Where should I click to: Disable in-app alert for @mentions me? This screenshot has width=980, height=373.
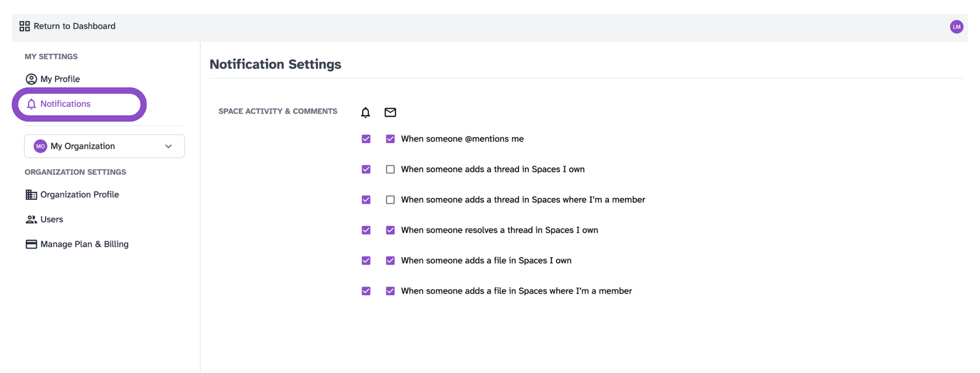(x=366, y=139)
